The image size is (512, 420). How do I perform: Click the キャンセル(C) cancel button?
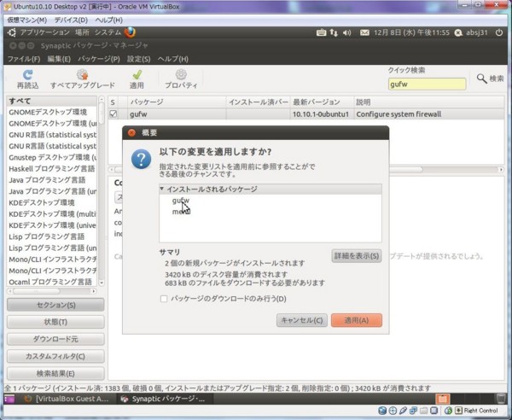tap(302, 320)
